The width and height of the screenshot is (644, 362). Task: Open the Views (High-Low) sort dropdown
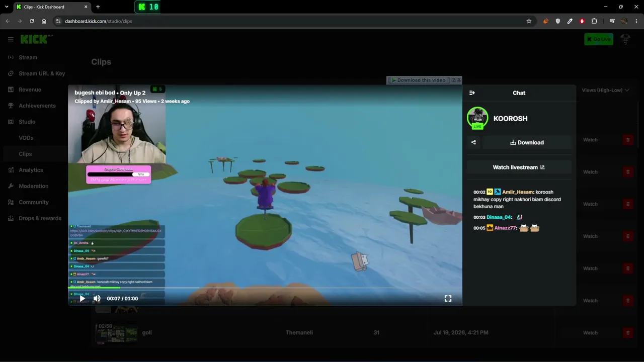(605, 90)
